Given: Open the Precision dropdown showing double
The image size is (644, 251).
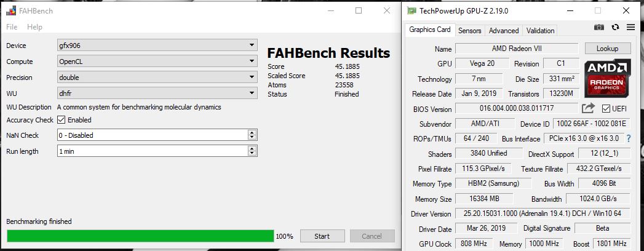Looking at the screenshot, I should pos(157,78).
